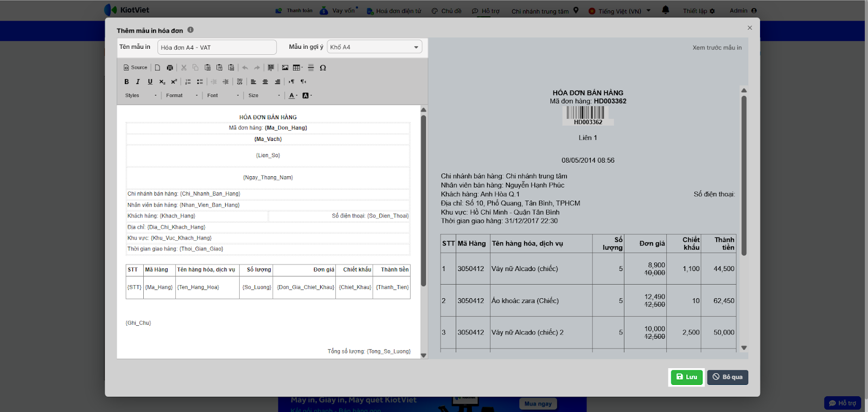Set text direction left to right
The width and height of the screenshot is (868, 412).
click(x=291, y=82)
